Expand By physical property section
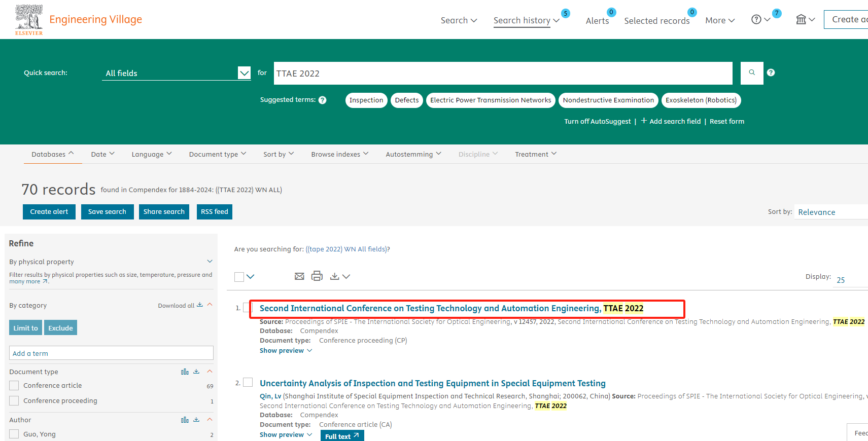Image resolution: width=868 pixels, height=441 pixels. [x=210, y=262]
